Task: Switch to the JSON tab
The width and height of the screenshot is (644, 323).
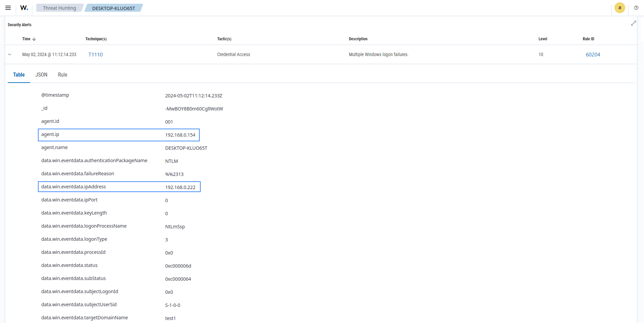Action: [x=41, y=75]
